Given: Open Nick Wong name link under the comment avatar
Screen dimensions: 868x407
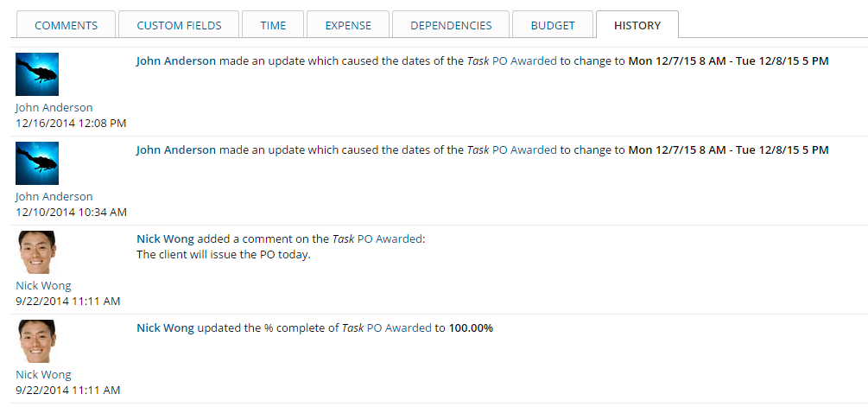Looking at the screenshot, I should [43, 286].
